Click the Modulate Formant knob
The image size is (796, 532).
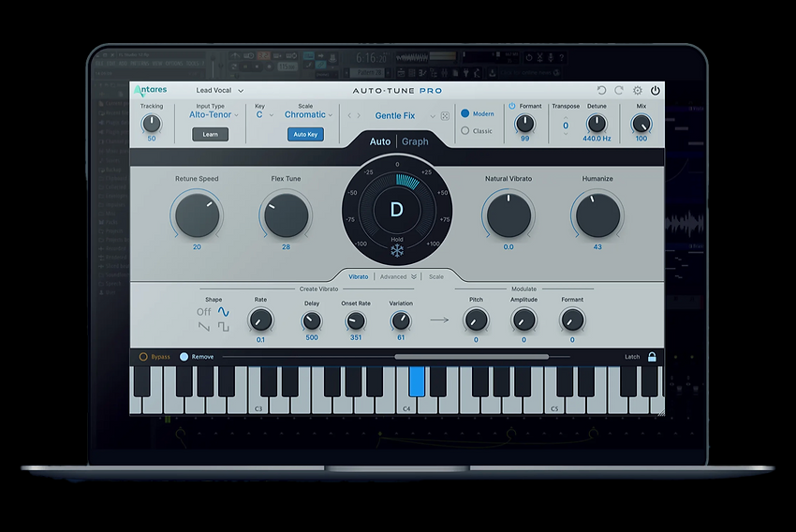[x=572, y=320]
